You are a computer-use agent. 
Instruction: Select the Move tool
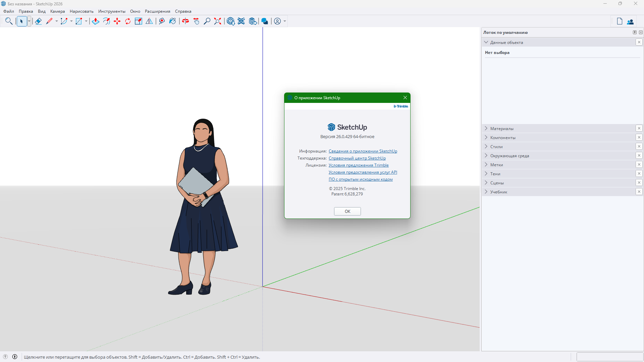tap(117, 21)
